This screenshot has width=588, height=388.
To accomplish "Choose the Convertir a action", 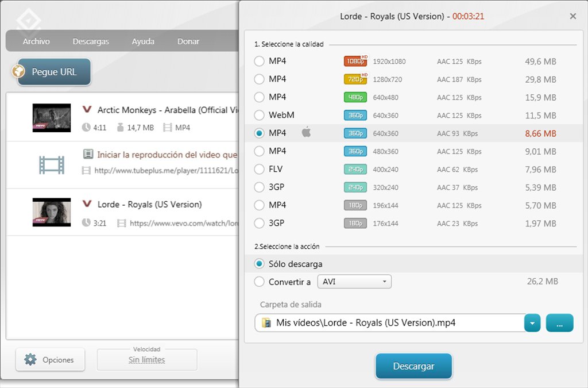I will [259, 282].
